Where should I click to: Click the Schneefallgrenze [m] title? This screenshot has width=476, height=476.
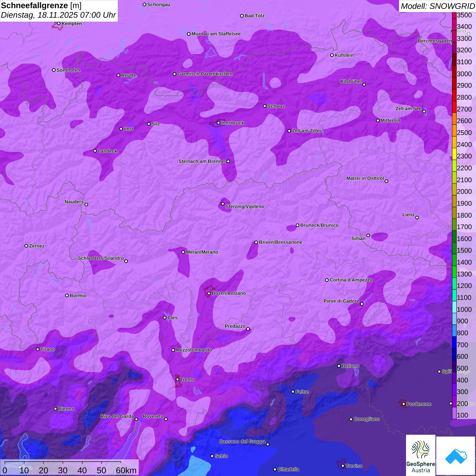tap(41, 5)
